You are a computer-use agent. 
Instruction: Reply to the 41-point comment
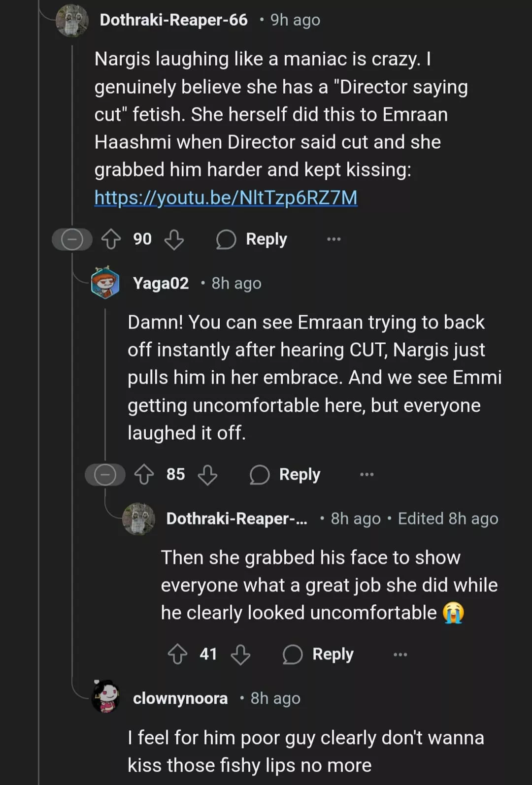click(318, 654)
